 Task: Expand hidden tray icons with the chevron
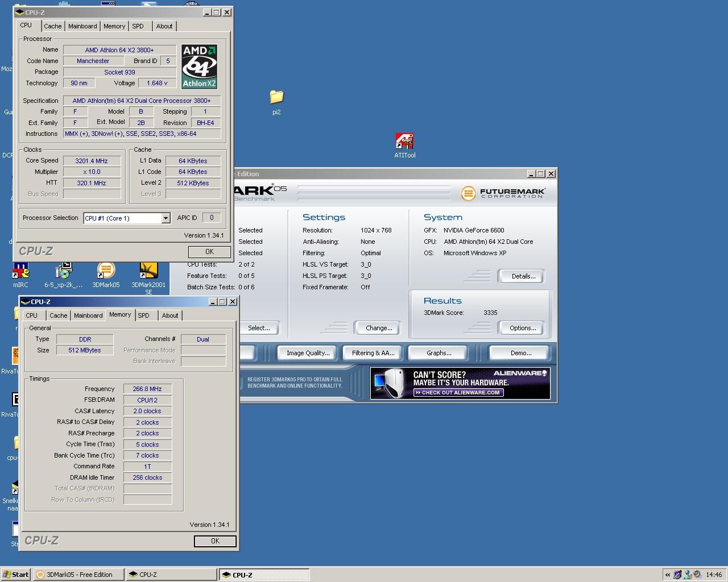point(668,575)
